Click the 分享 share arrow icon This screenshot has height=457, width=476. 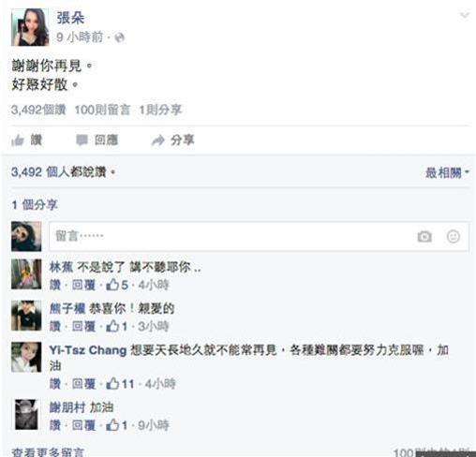coord(158,140)
